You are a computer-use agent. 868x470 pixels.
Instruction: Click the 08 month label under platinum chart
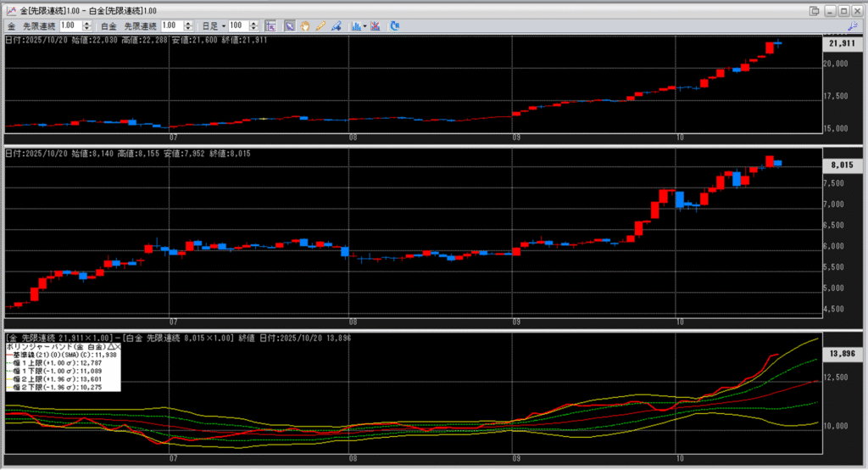coord(353,322)
